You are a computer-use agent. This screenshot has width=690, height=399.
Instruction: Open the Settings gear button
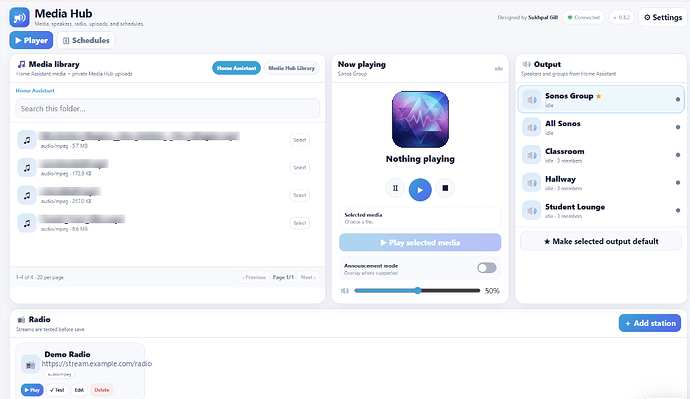663,18
